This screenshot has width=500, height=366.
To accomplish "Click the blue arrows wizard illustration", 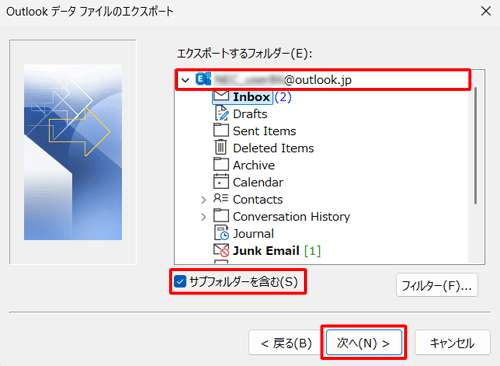I will (73, 152).
